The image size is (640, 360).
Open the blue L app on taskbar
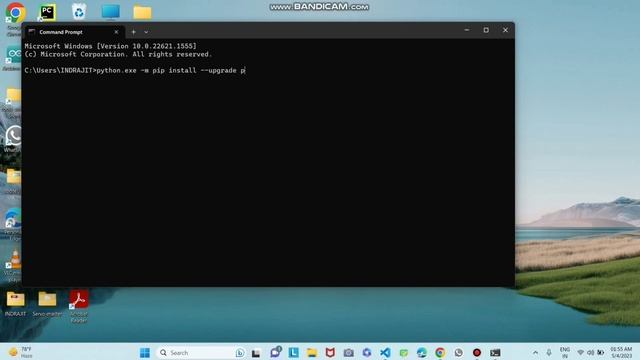click(293, 353)
